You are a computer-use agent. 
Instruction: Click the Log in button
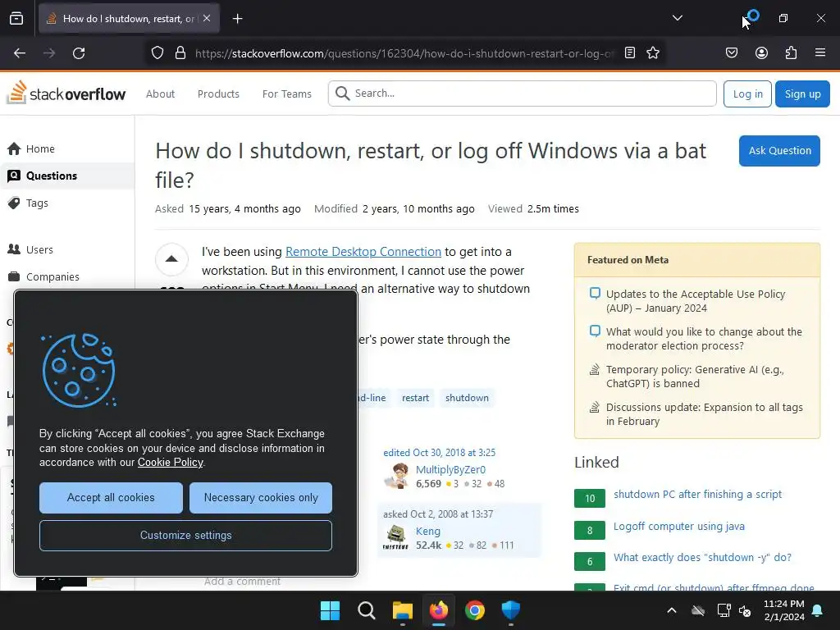[747, 94]
